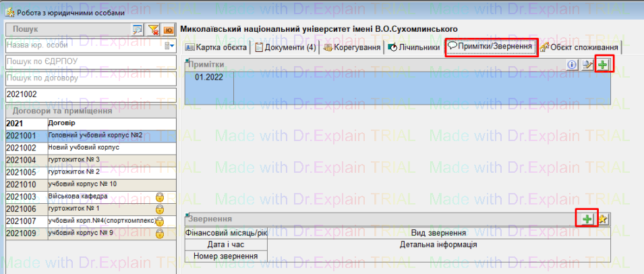644x274 pixels.
Task: Click the Пошук по ЄДРПОУ field
Action: tap(90, 61)
